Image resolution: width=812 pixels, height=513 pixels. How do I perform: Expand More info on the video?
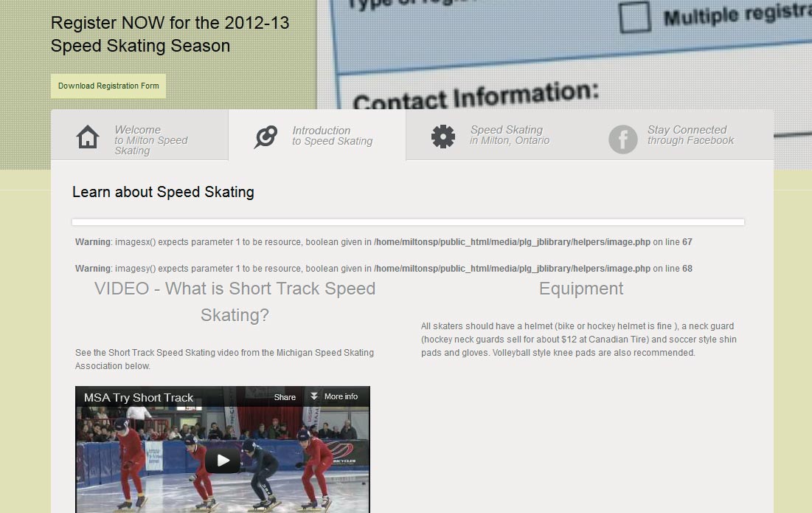[x=334, y=396]
